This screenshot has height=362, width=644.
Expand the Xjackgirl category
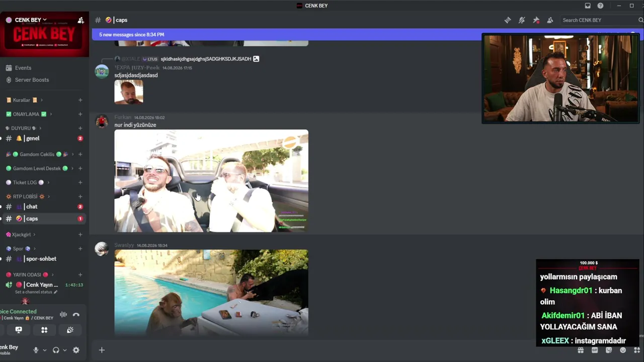pos(21,235)
